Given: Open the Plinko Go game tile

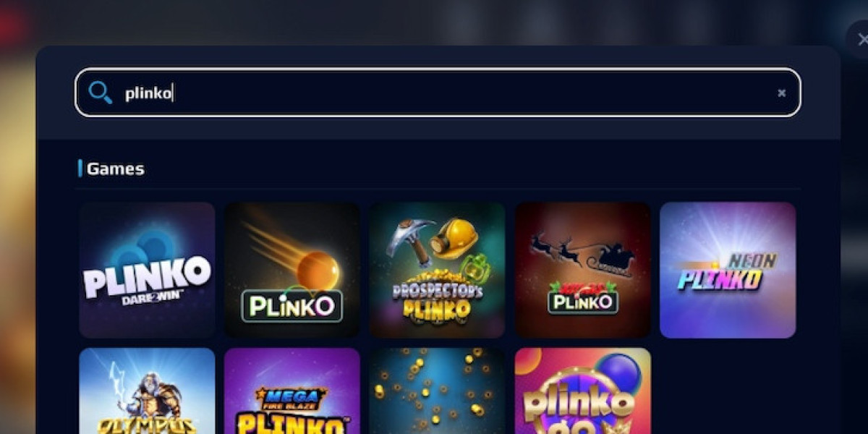Looking at the screenshot, I should tap(583, 391).
